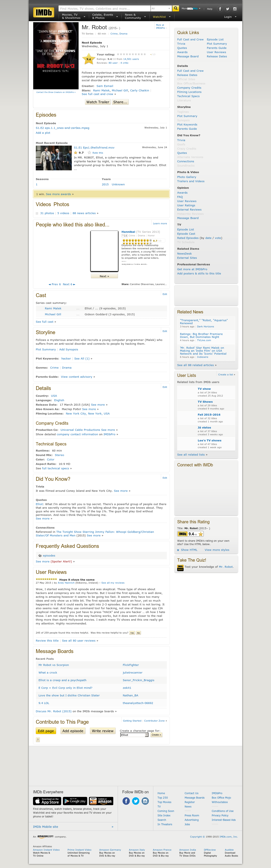Click the Next » button under the Hannibal poster

click(104, 276)
